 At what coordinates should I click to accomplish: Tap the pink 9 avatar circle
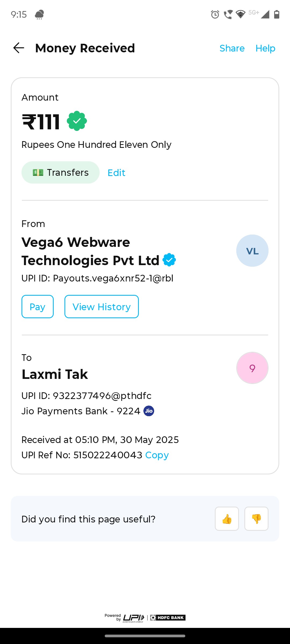pos(252,368)
